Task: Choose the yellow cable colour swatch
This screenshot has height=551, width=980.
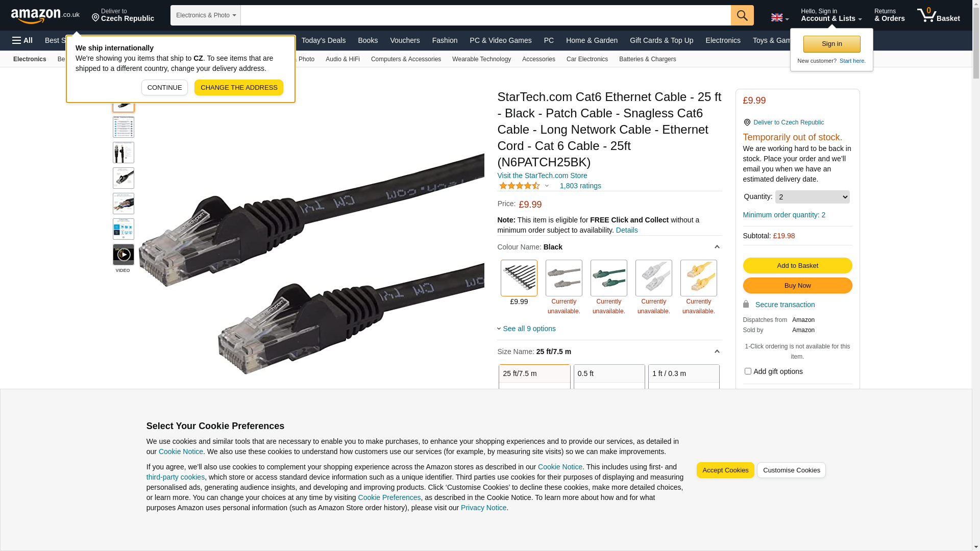Action: tap(698, 278)
